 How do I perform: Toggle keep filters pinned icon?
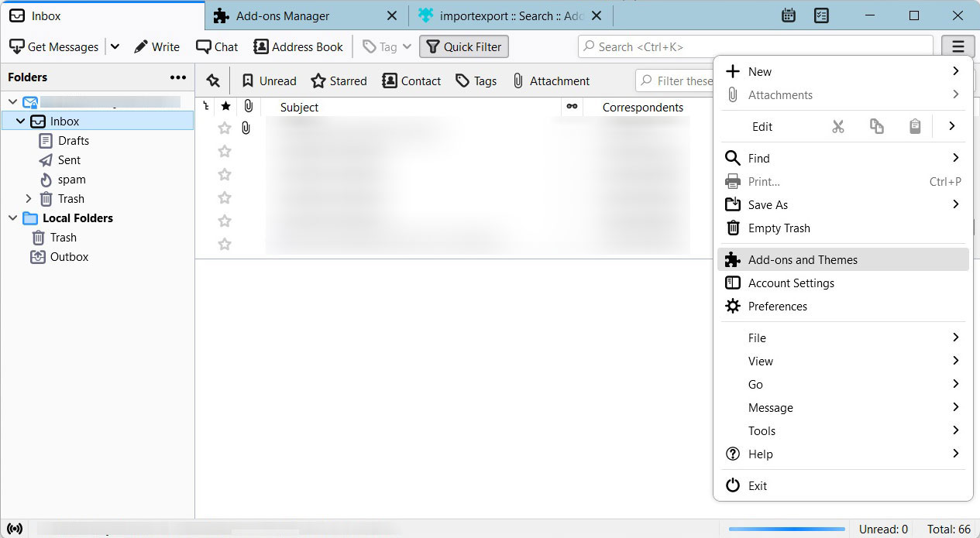pos(213,81)
